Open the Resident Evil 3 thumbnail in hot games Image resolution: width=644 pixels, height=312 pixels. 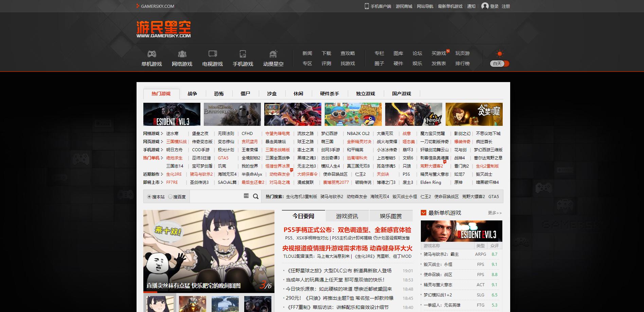click(x=172, y=114)
